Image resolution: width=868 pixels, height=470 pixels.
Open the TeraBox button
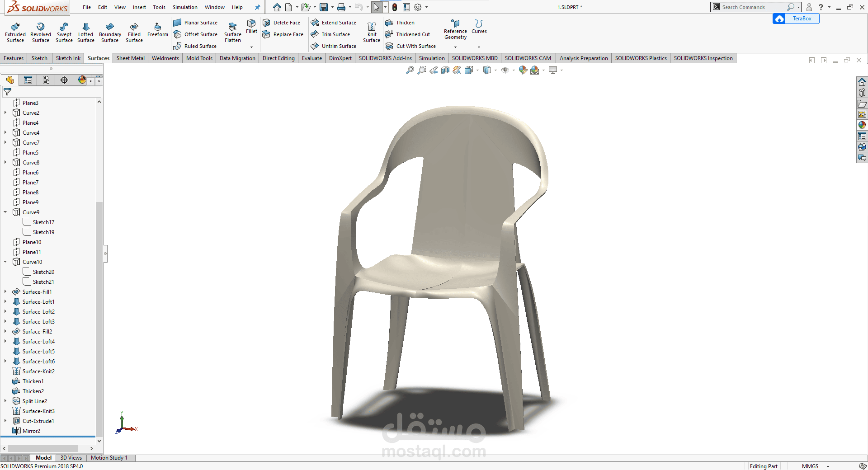coord(796,19)
